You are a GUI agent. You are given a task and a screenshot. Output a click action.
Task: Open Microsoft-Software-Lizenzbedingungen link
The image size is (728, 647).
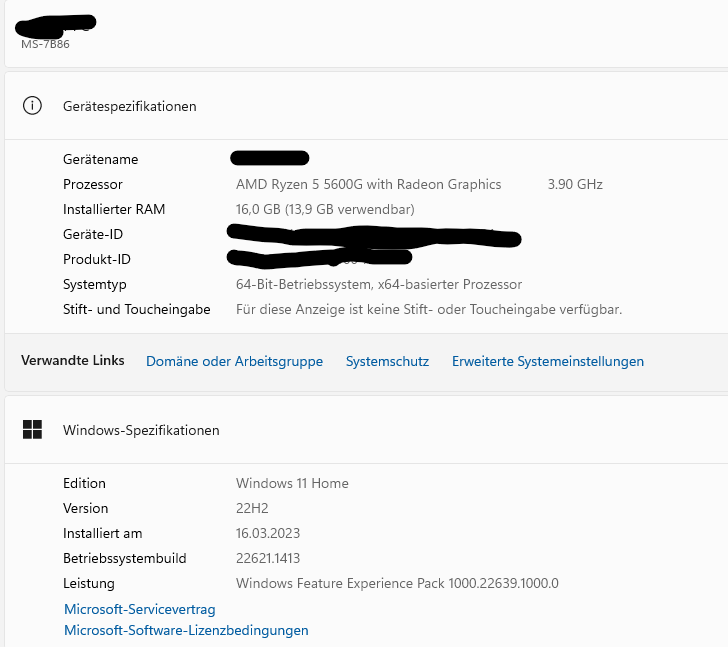point(186,630)
